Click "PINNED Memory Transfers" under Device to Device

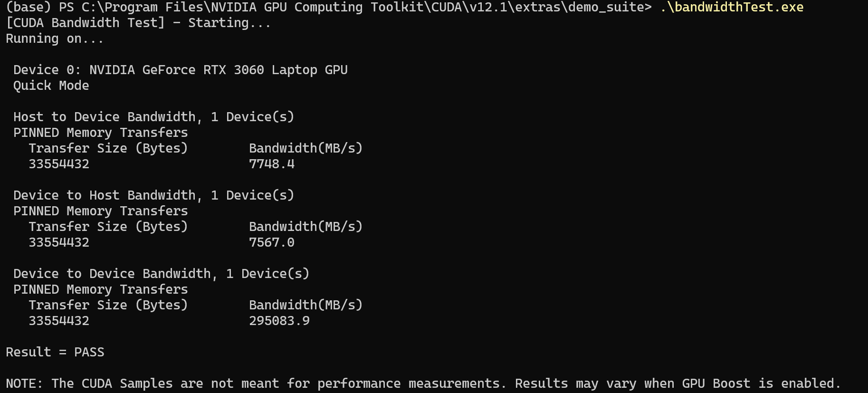[x=101, y=289]
